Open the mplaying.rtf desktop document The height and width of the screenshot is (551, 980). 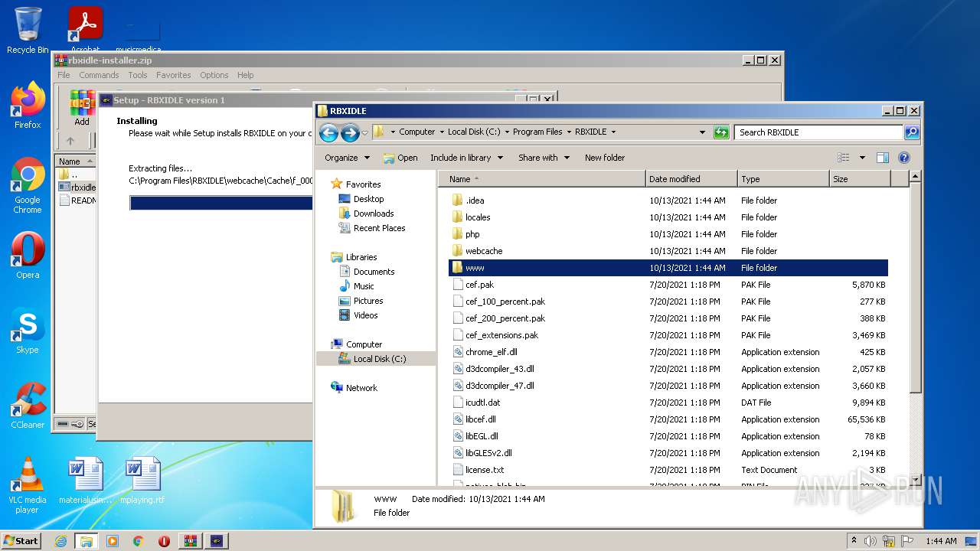click(142, 481)
